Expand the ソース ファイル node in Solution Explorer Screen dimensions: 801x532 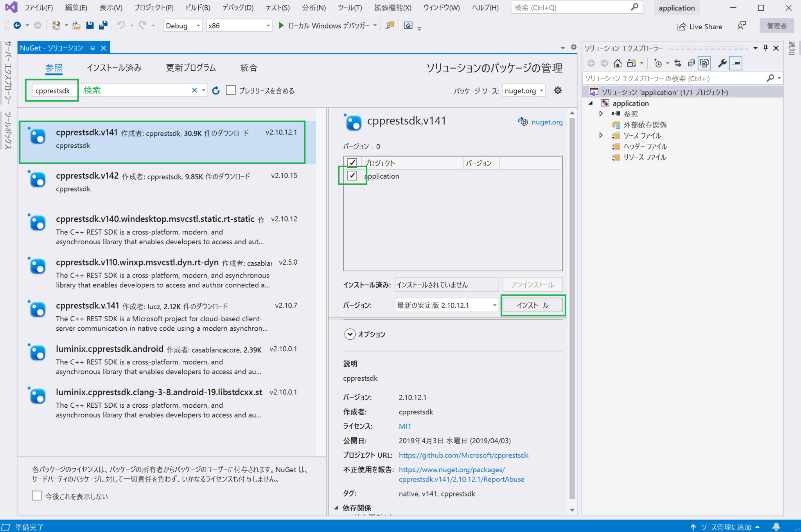601,135
